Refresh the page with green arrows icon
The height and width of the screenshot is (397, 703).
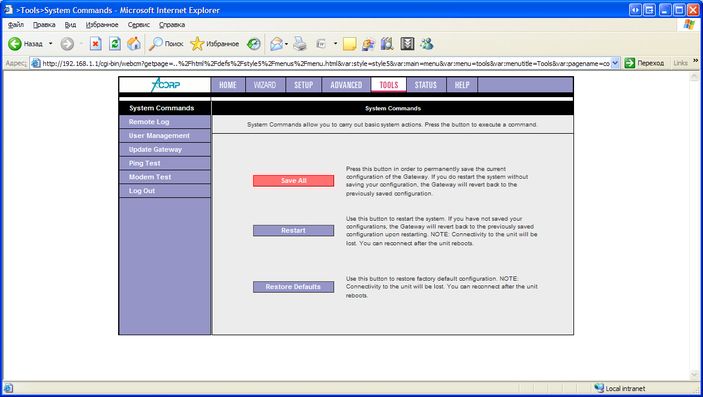[x=115, y=44]
